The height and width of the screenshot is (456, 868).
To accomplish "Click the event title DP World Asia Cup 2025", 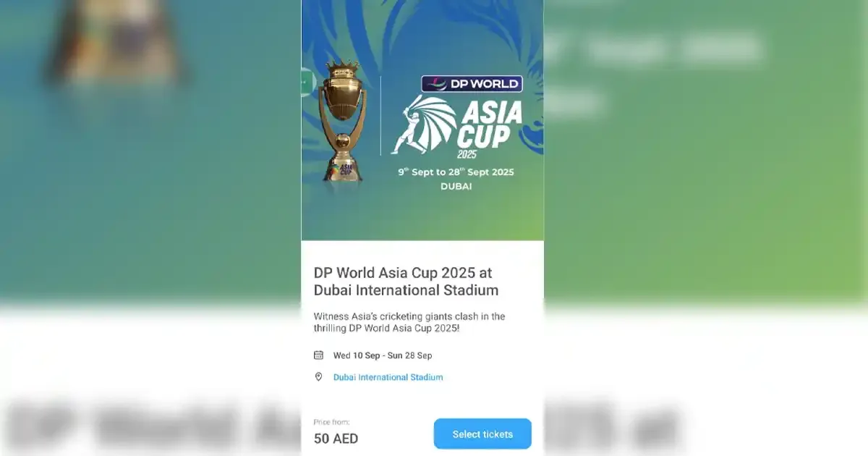I will (x=406, y=282).
